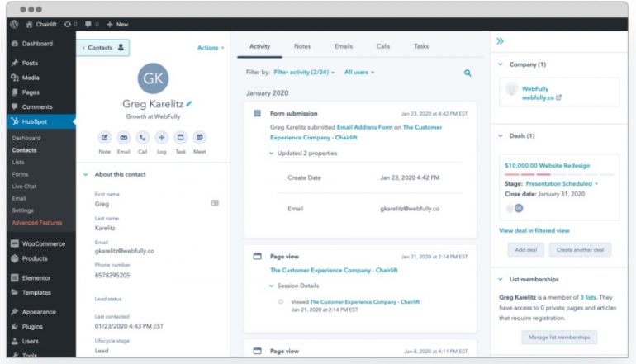Switch to the Notes tab
The height and width of the screenshot is (364, 636).
pyautogui.click(x=302, y=46)
